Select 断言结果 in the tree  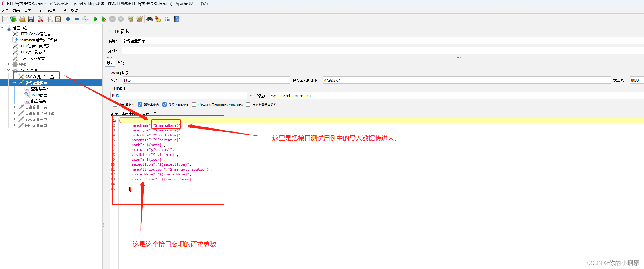tap(39, 101)
